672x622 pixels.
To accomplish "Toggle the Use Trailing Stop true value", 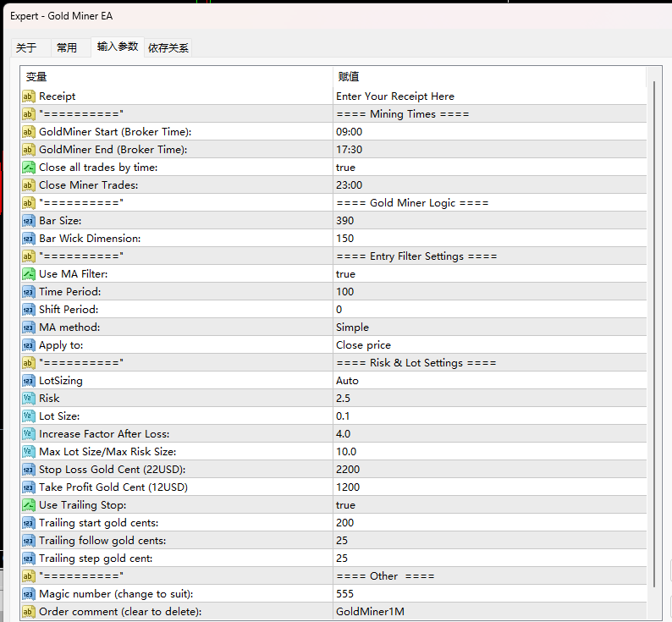I will click(490, 505).
